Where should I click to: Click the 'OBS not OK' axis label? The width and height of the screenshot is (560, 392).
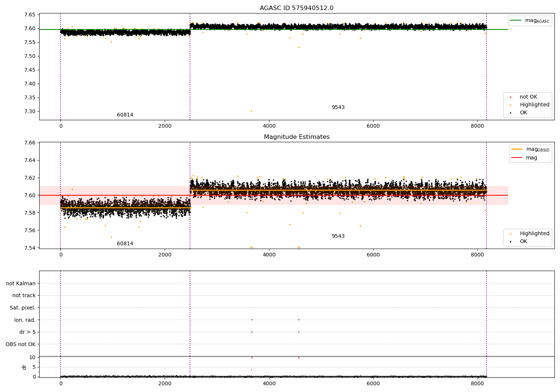click(x=21, y=345)
